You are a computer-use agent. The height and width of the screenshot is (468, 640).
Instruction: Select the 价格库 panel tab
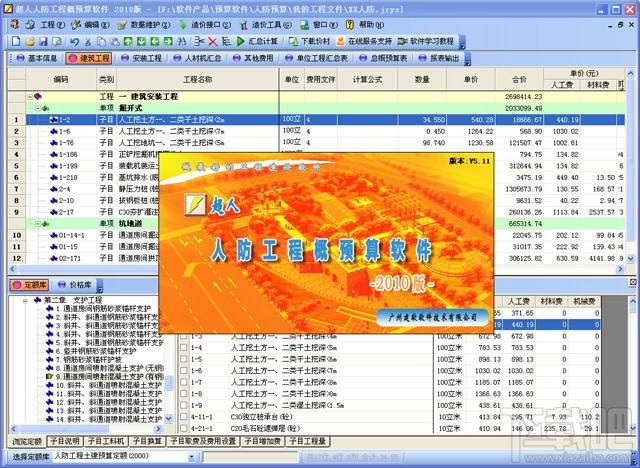click(x=75, y=285)
